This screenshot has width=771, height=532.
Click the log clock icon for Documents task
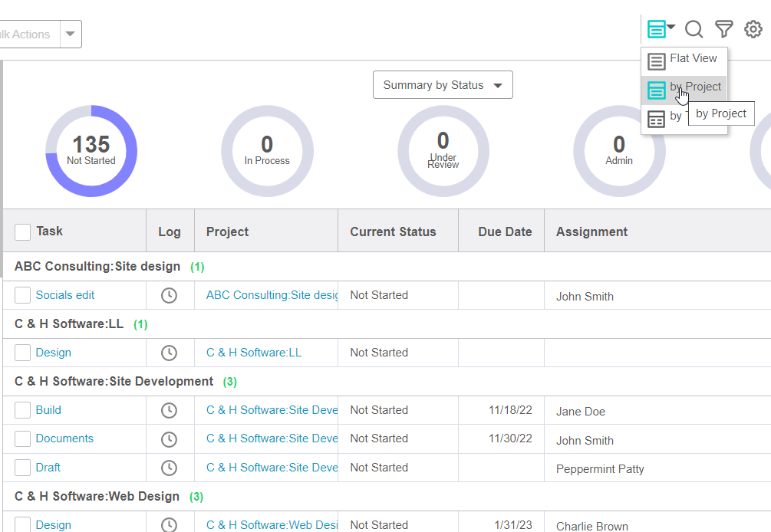[x=170, y=438]
